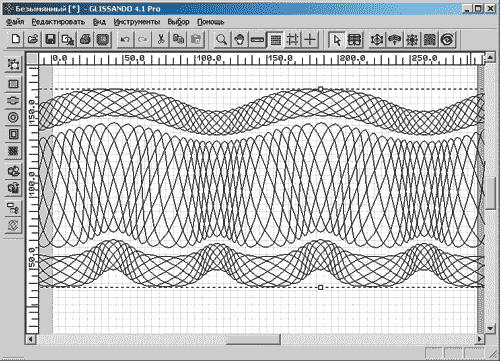
Task: Open the Редактировать menu
Action: [58, 22]
